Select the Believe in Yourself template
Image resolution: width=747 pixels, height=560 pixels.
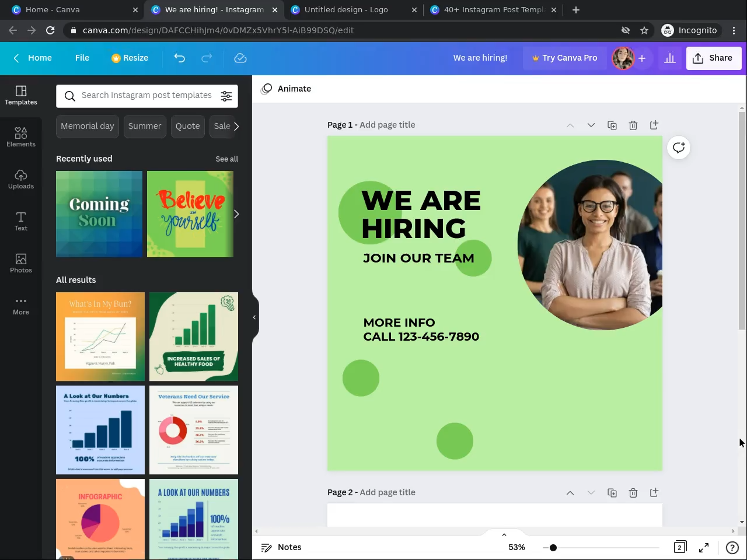190,214
